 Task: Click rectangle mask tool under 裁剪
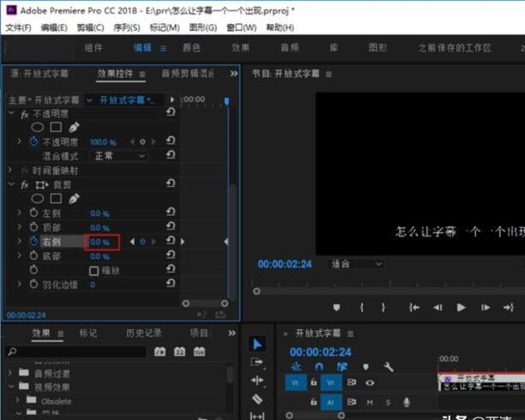[56, 199]
